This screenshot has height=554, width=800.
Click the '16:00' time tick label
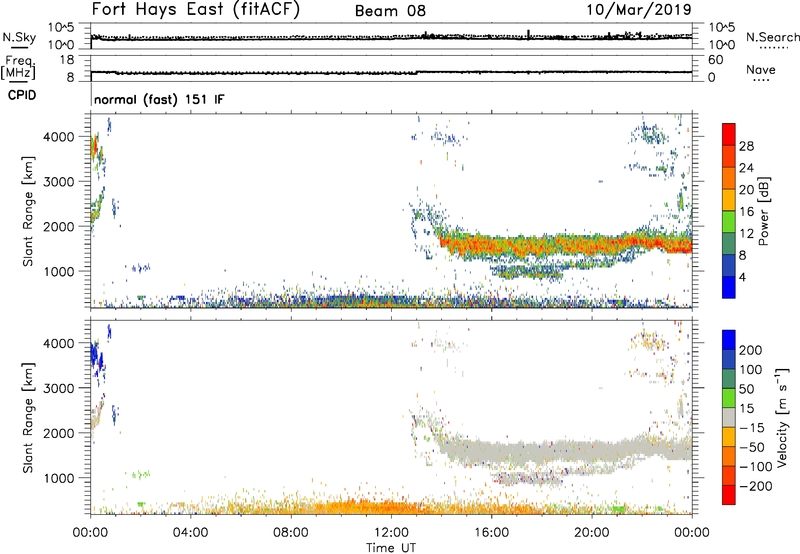click(491, 533)
